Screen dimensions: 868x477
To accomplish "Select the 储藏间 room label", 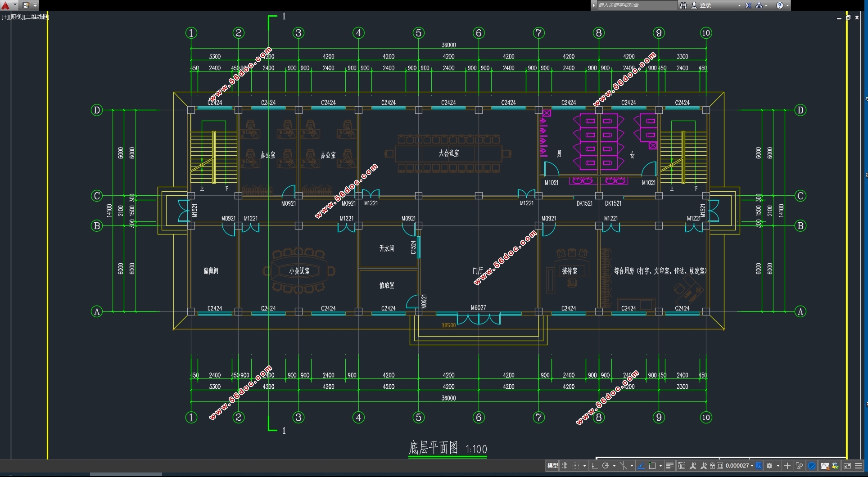I will 211,270.
